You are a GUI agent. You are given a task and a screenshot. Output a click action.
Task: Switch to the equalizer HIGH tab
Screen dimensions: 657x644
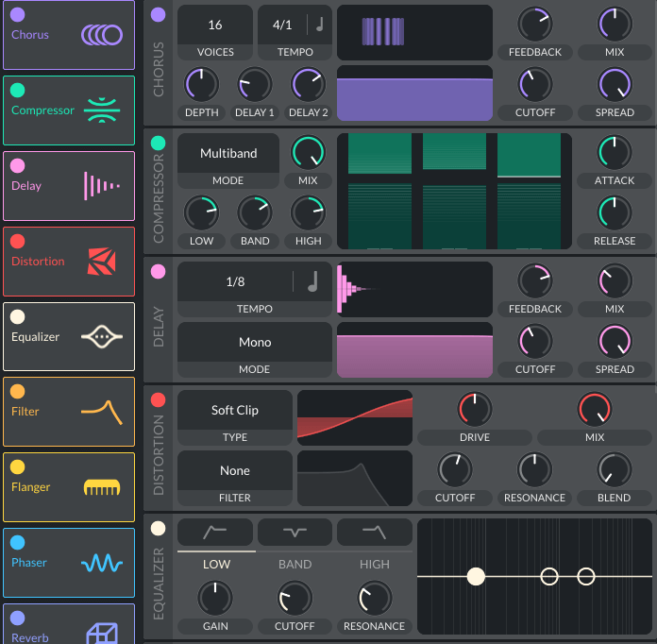pos(375,564)
